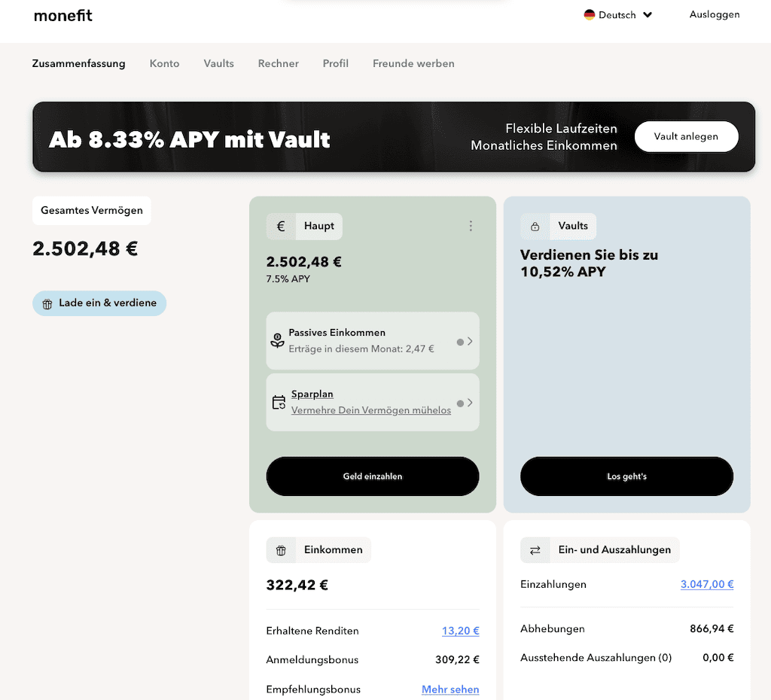Click the Monatliches Einkommen banner text

544,145
